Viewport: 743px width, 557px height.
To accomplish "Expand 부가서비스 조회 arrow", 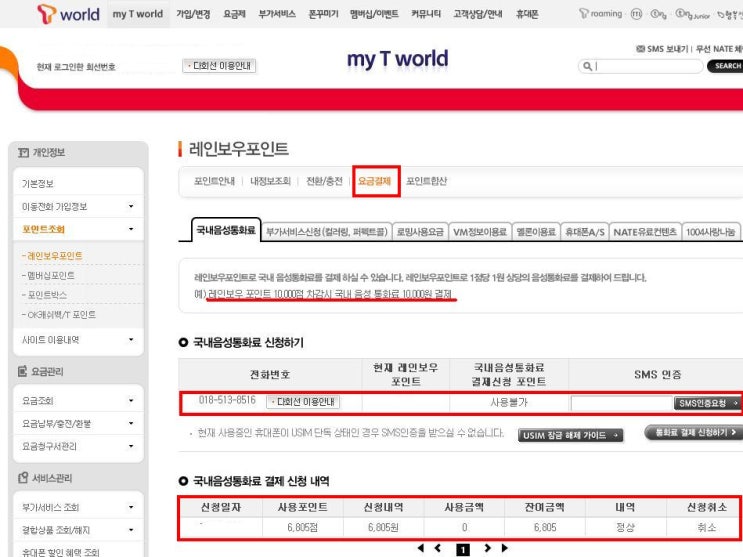I will pyautogui.click(x=131, y=507).
